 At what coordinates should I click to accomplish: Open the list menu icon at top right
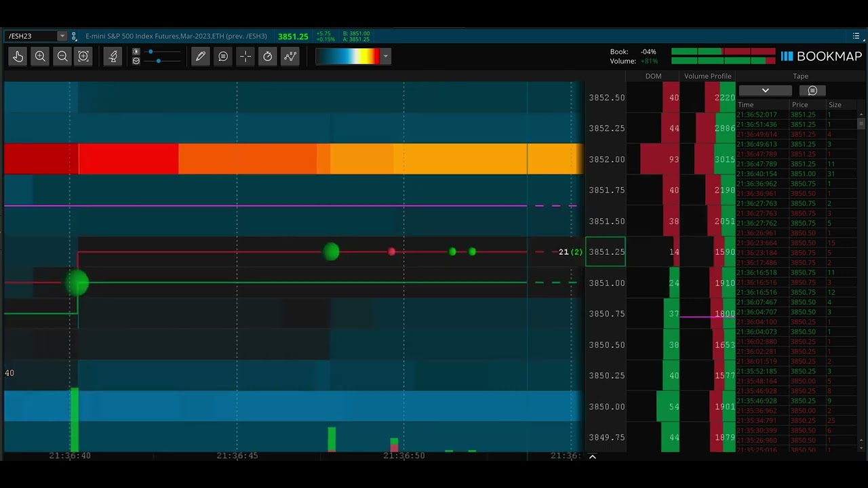(856, 36)
